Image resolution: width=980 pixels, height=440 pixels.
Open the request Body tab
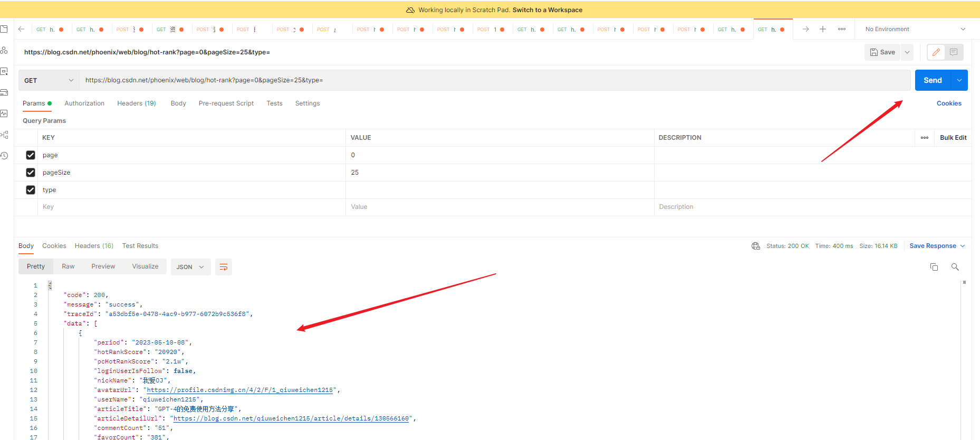click(x=178, y=103)
